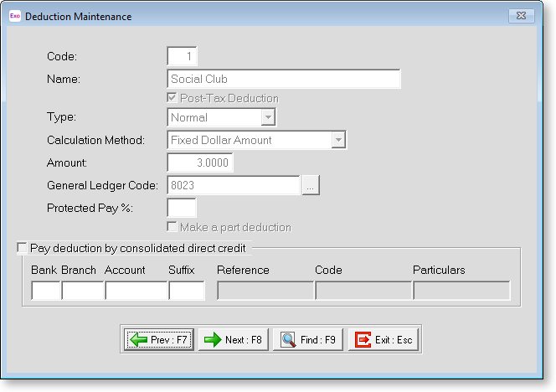The width and height of the screenshot is (556, 392).
Task: Focus the Protected Pay % field
Action: pos(182,208)
